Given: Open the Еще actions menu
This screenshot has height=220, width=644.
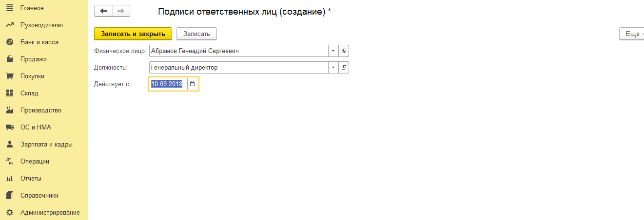Looking at the screenshot, I should 632,34.
